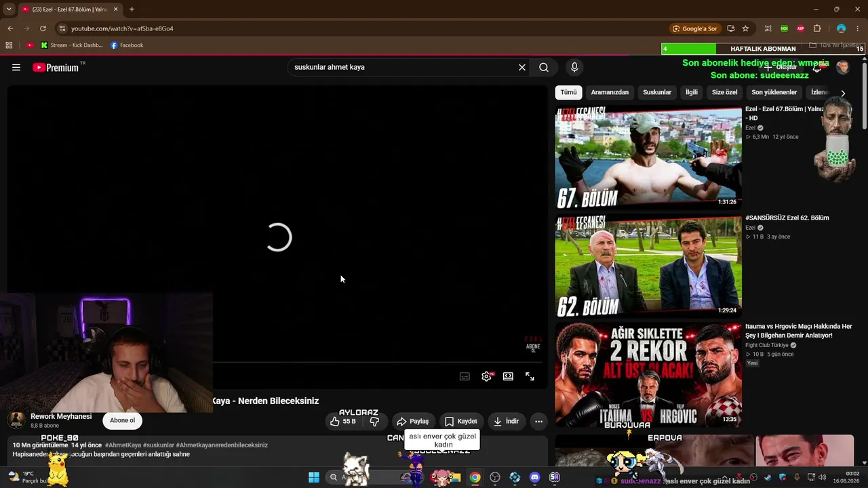Click Google'a Sor lens button
This screenshot has width=868, height=488.
point(694,28)
